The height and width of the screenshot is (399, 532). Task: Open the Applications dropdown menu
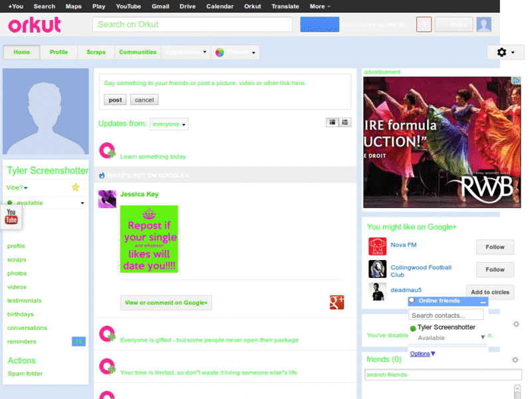[x=186, y=53]
